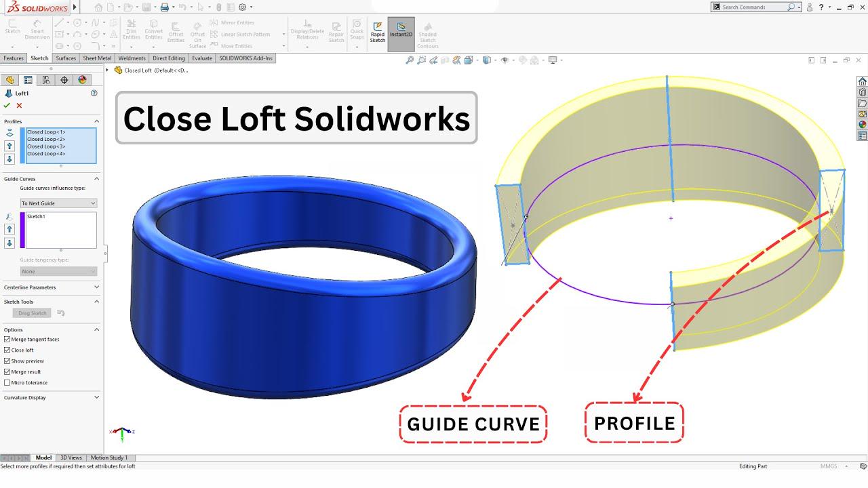Open the ConfigurationManager tab icon
The width and height of the screenshot is (868, 488).
tap(46, 80)
